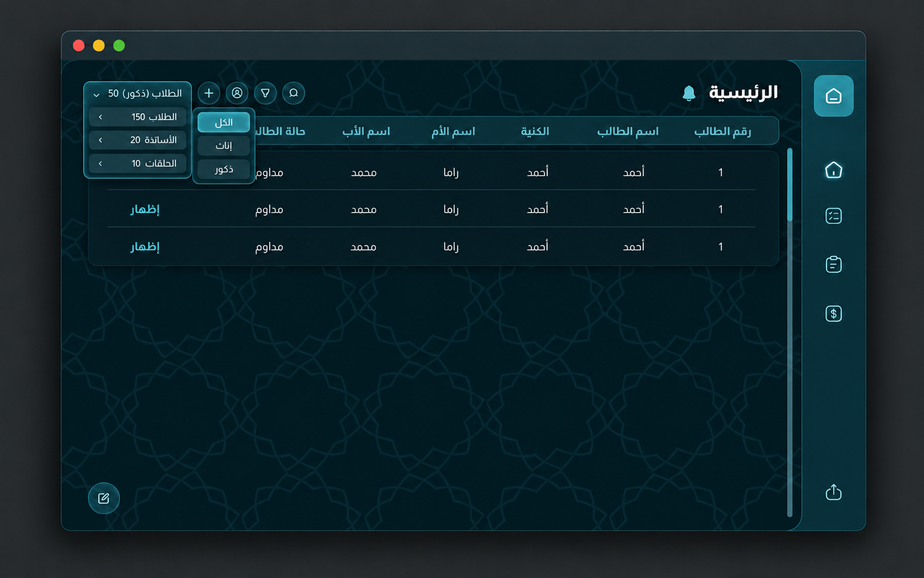Click the highlighted home icon atop sidebar
Screen dimensions: 924x578
[834, 96]
